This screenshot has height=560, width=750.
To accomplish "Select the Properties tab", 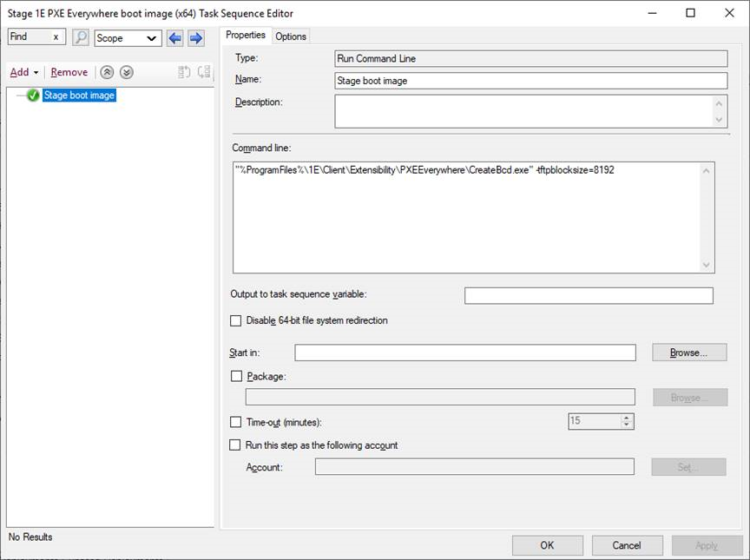I will (246, 35).
